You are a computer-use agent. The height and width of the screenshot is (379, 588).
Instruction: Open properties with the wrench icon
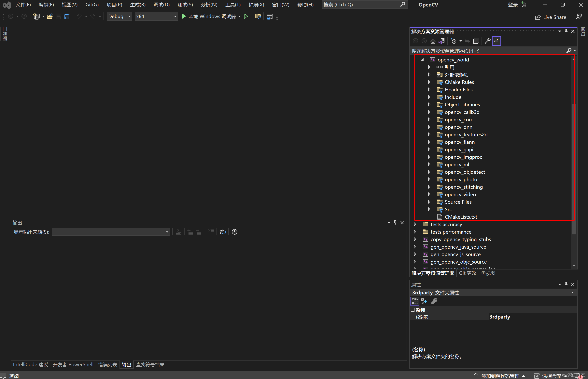487,41
